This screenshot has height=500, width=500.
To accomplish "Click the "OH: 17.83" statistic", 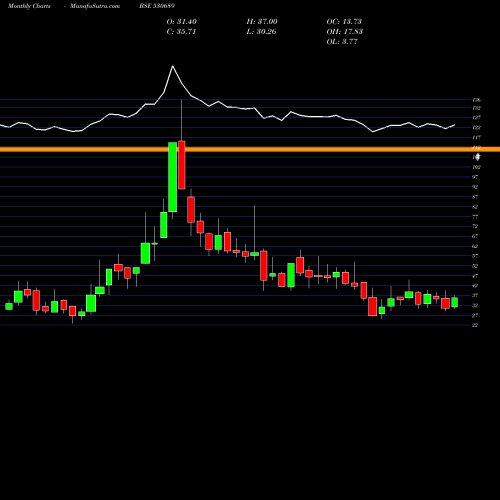I will [x=345, y=32].
